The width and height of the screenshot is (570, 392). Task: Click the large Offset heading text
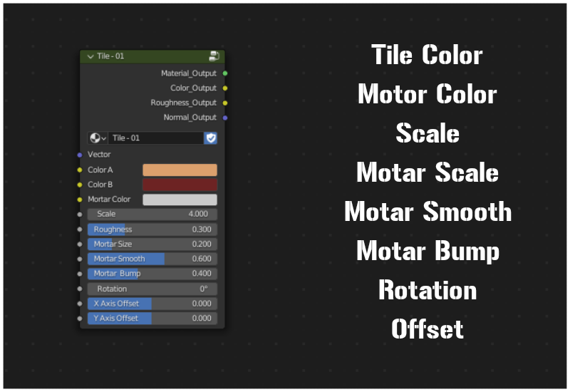pos(427,329)
